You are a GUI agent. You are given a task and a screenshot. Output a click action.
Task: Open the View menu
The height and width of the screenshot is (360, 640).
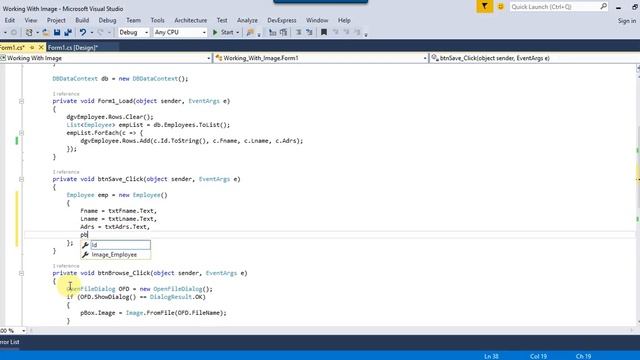(x=31, y=20)
